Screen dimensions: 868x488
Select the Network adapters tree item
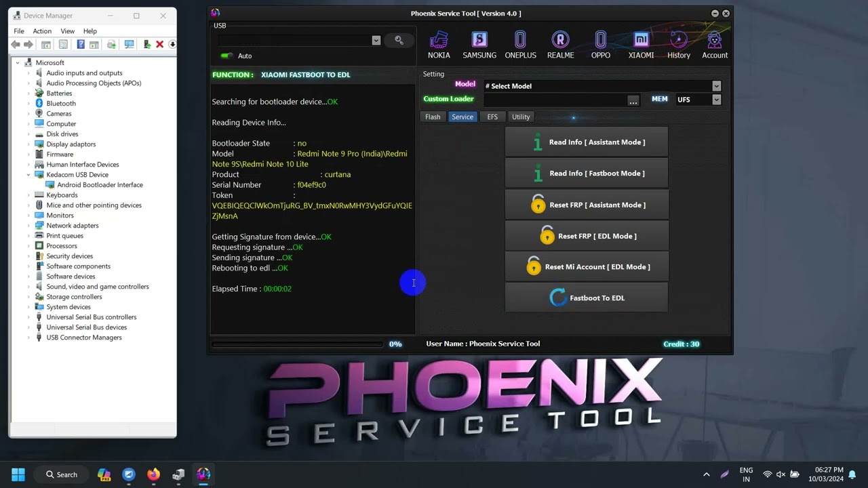[x=73, y=226]
